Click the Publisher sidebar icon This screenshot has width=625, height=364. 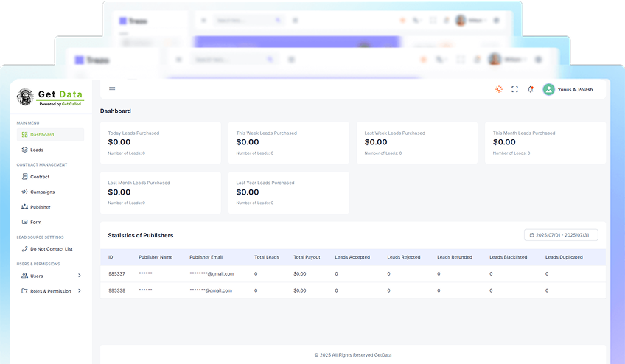tap(24, 207)
